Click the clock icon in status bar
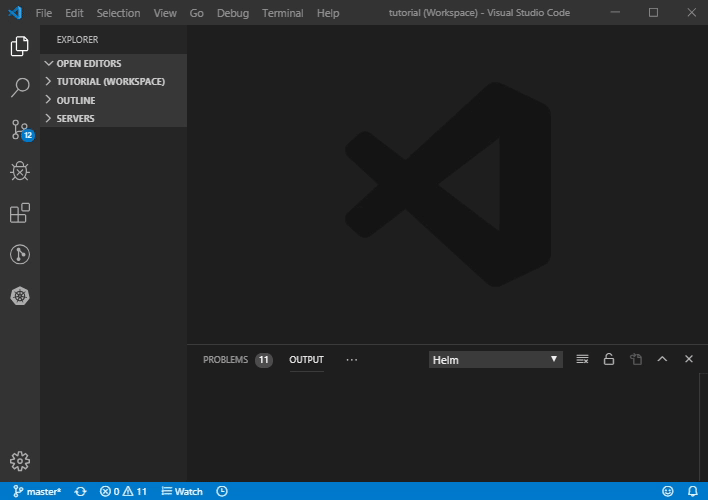 222,491
